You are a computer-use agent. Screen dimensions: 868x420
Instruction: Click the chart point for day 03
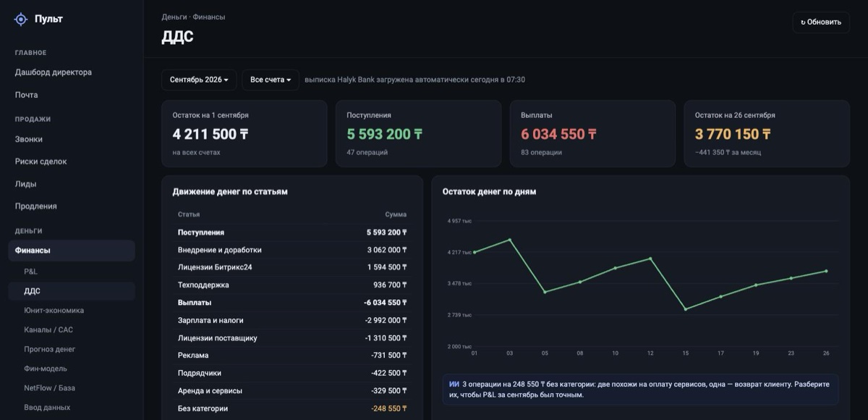tap(510, 240)
